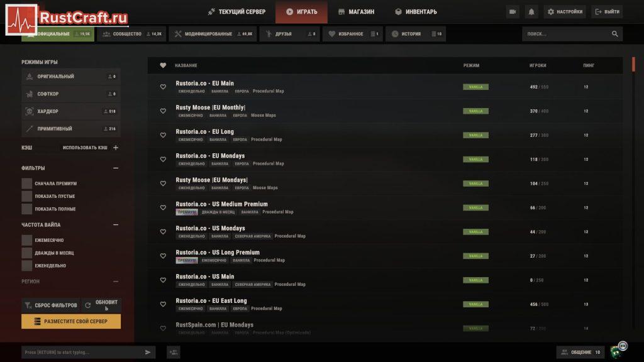Screen dimensions: 644x362
Task: Click the Использовать кэш label
Action: 85,148
